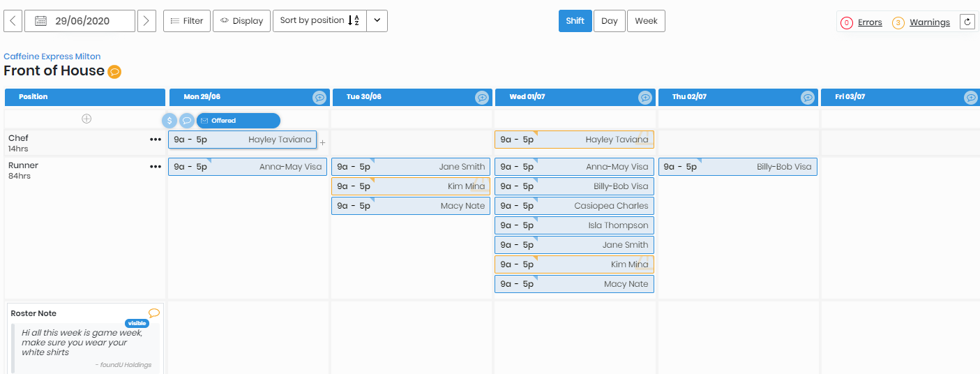
Task: Open the Display visibility options
Action: (x=241, y=21)
